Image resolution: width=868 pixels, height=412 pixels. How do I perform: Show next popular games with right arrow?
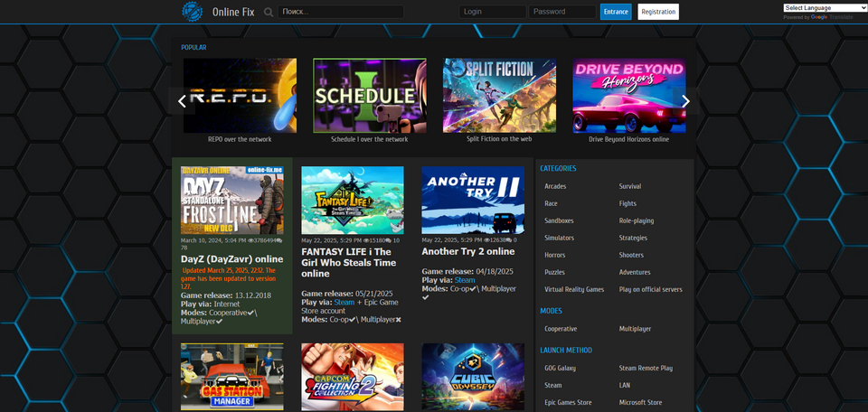[685, 101]
